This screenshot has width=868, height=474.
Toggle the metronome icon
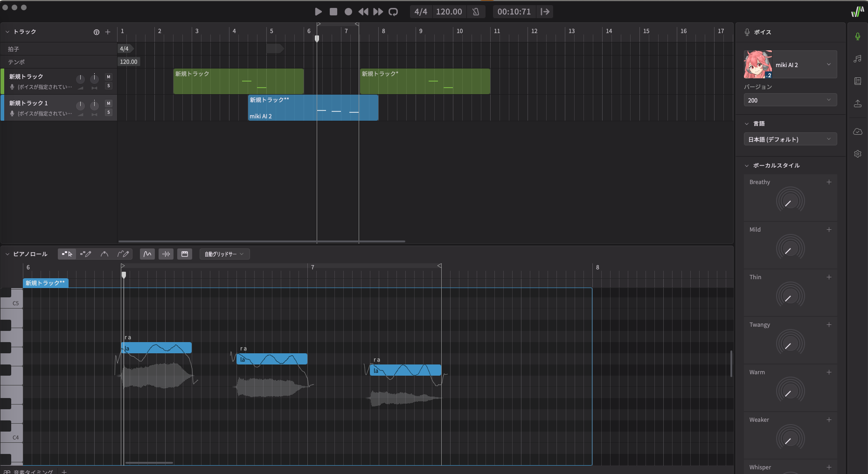(476, 12)
